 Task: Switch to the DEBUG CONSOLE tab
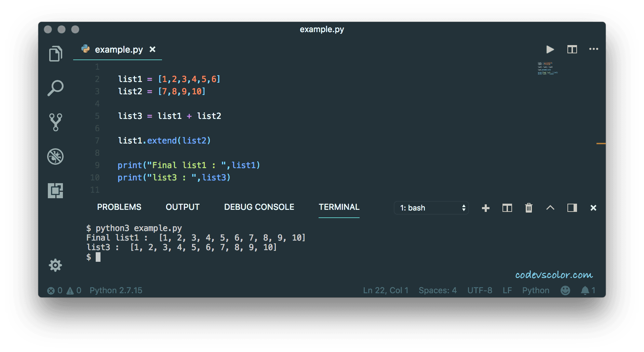click(259, 207)
